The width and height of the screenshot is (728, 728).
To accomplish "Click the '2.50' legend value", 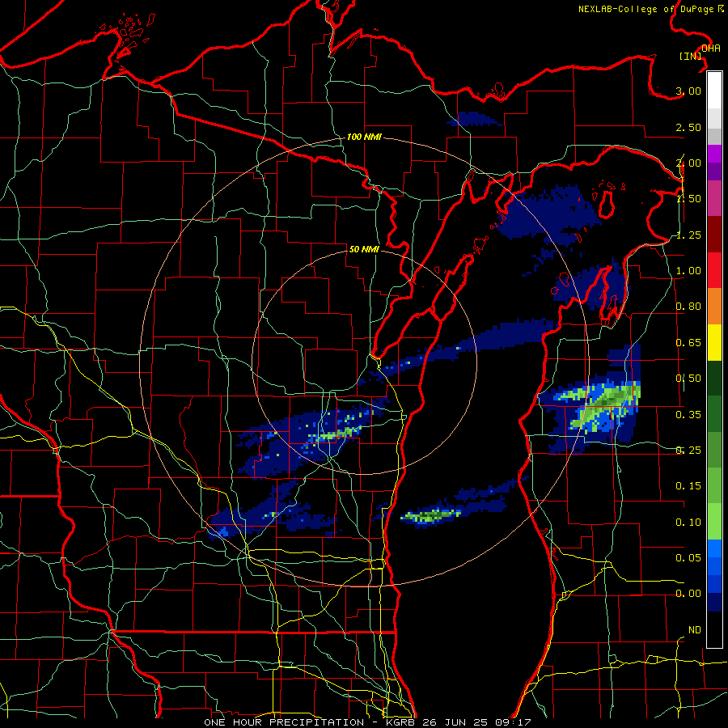I will click(x=688, y=127).
